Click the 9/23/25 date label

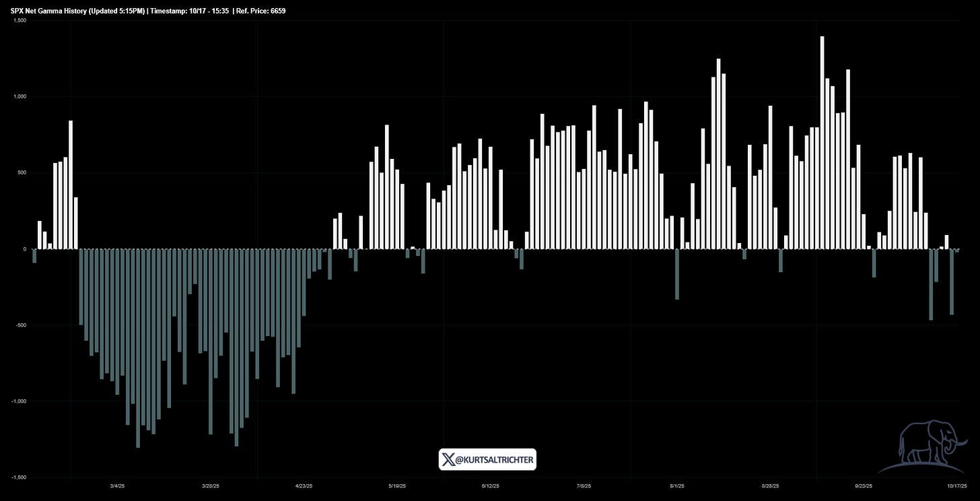click(x=864, y=486)
